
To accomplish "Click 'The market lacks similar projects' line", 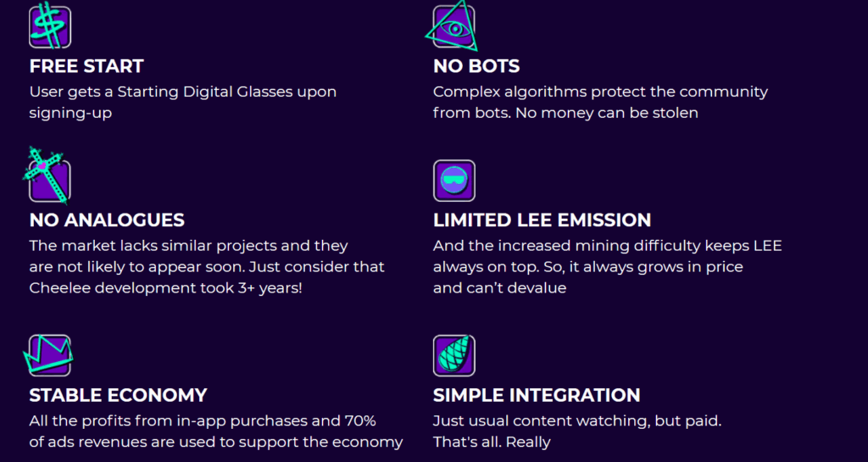I will click(x=188, y=246).
